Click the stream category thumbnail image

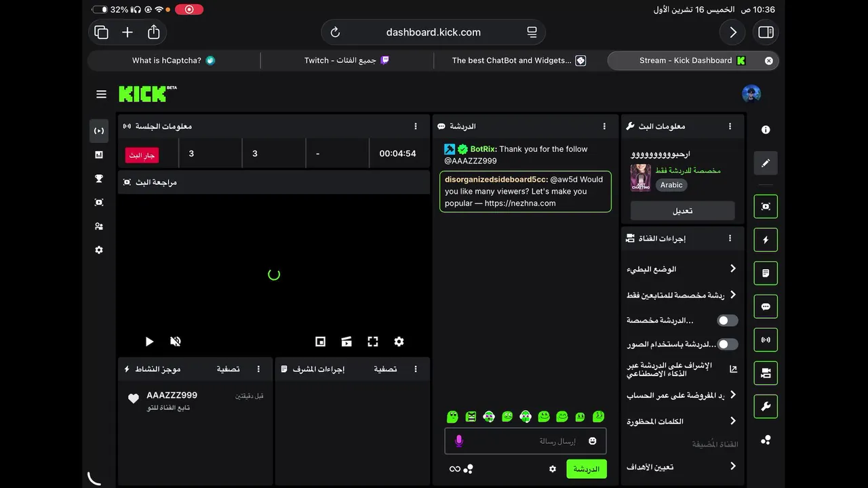pos(640,178)
